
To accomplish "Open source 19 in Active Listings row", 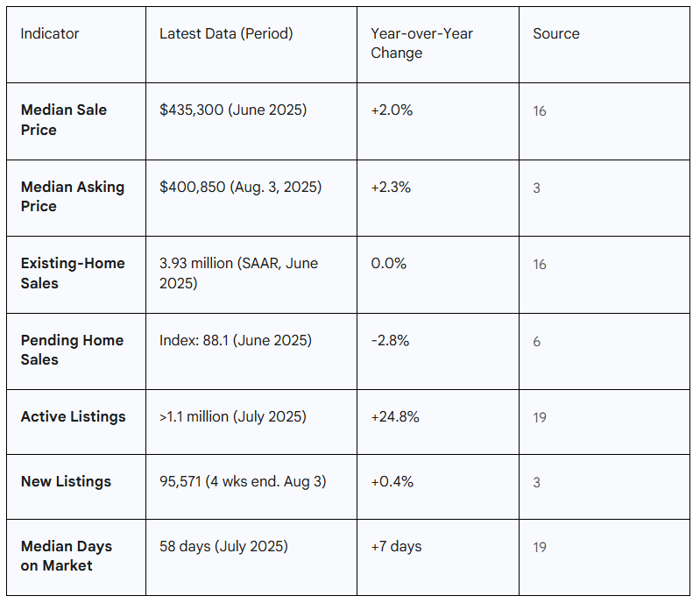I will (540, 417).
